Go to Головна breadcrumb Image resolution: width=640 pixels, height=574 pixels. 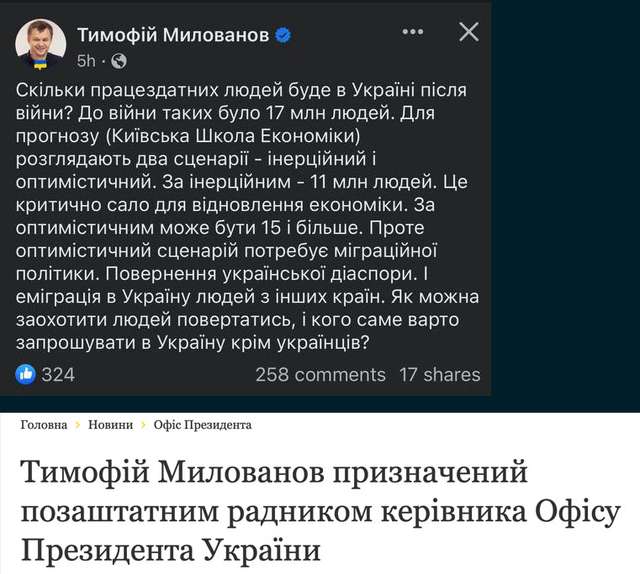coord(43,425)
